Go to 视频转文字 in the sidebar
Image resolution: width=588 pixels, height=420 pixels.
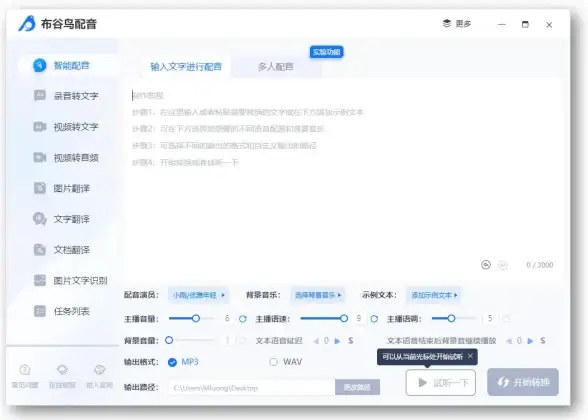coord(66,127)
